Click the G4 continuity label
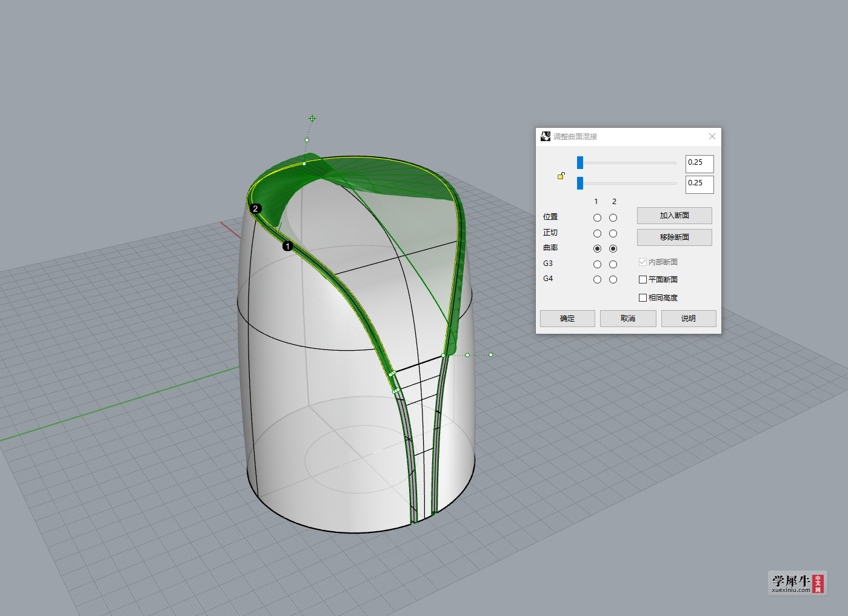This screenshot has width=848, height=616. 548,279
